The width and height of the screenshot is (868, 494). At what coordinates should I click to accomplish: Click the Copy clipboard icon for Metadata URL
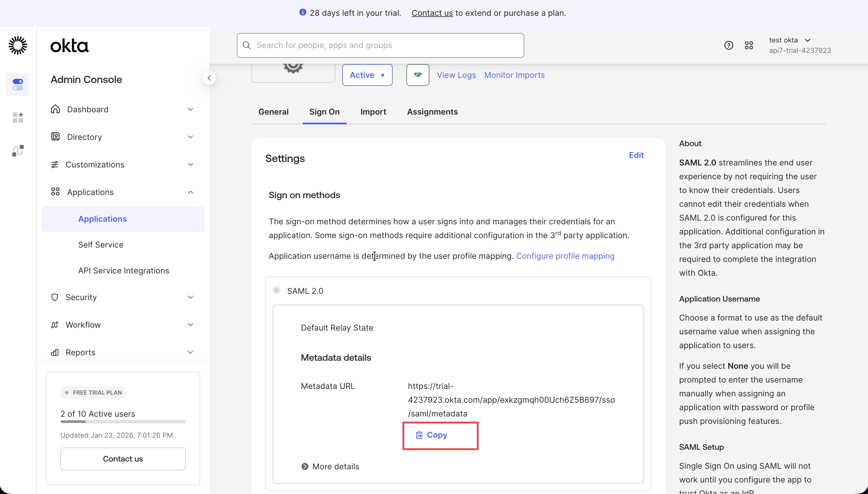[419, 435]
